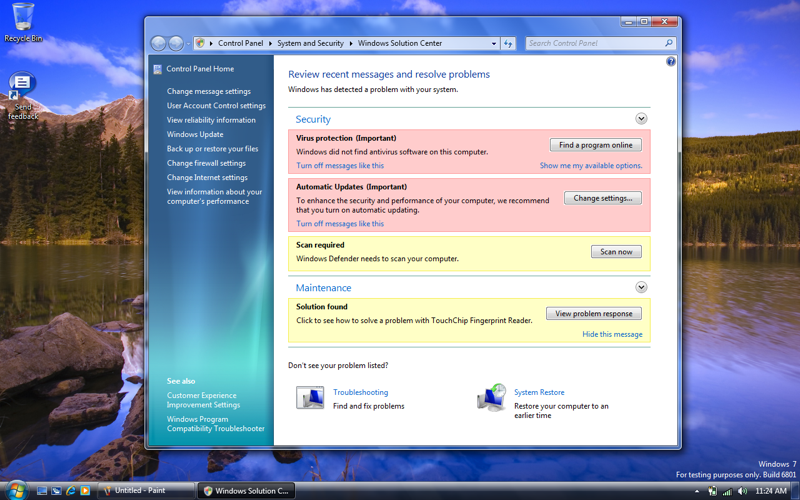Click the refresh button beside address bar
Viewport: 800px width, 500px height.
(x=508, y=43)
